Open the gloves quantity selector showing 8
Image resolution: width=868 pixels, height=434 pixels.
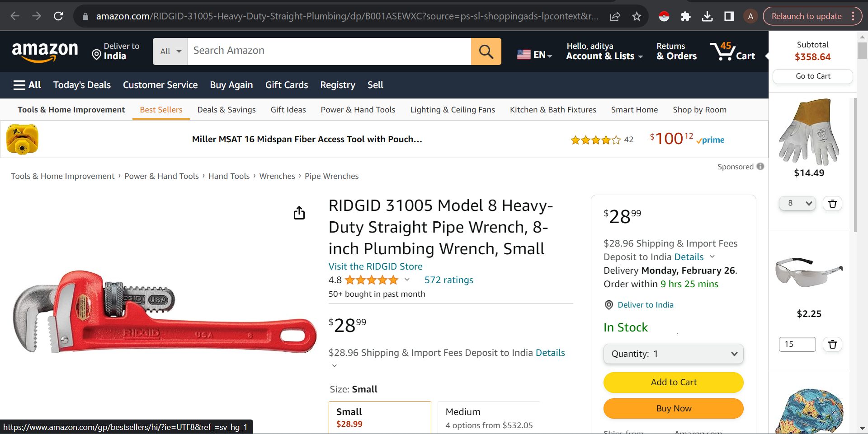pos(797,203)
